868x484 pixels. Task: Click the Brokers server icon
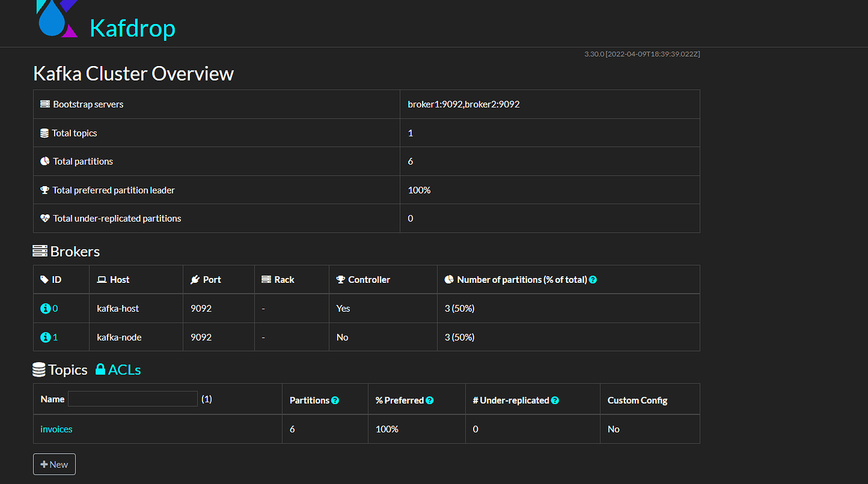point(40,251)
